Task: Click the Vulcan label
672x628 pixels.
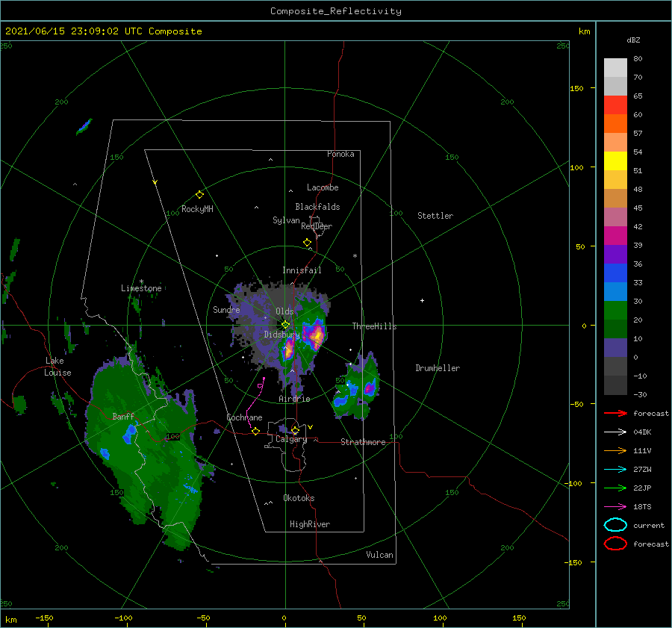Action: (380, 555)
